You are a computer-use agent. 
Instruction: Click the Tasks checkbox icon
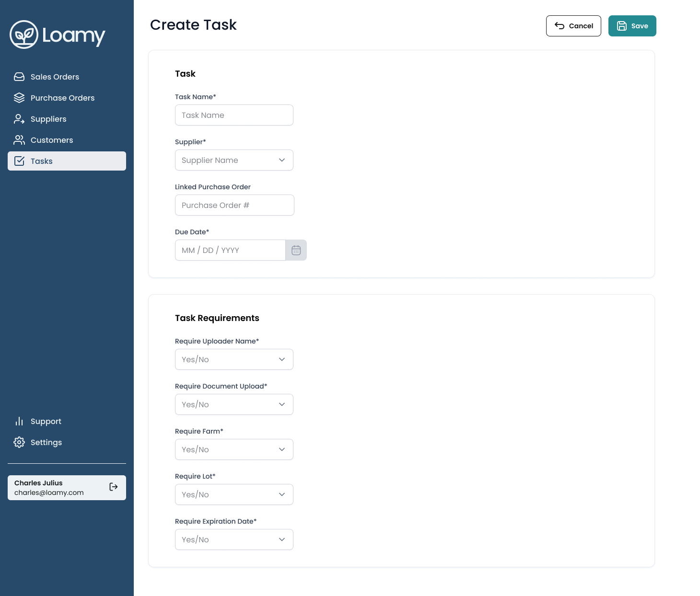click(19, 161)
